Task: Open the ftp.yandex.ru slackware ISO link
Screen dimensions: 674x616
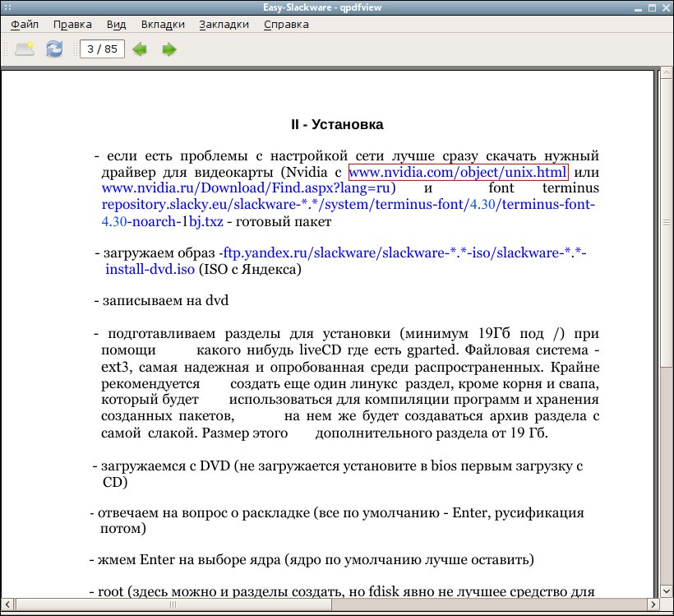Action: (x=404, y=252)
